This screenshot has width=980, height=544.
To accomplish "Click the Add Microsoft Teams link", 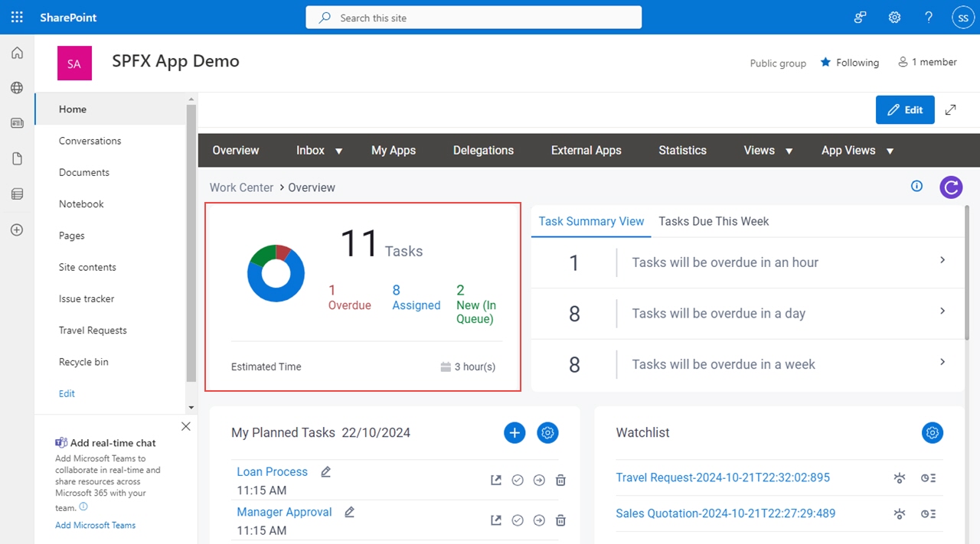I will [x=96, y=525].
